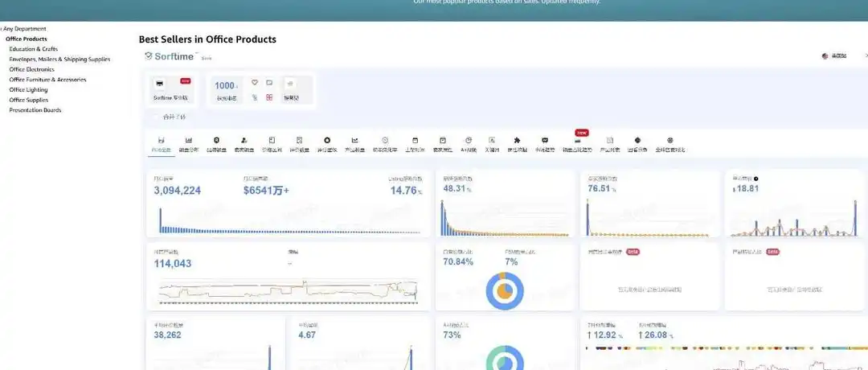Click the 4.67 rating value
868x370 pixels.
click(307, 335)
